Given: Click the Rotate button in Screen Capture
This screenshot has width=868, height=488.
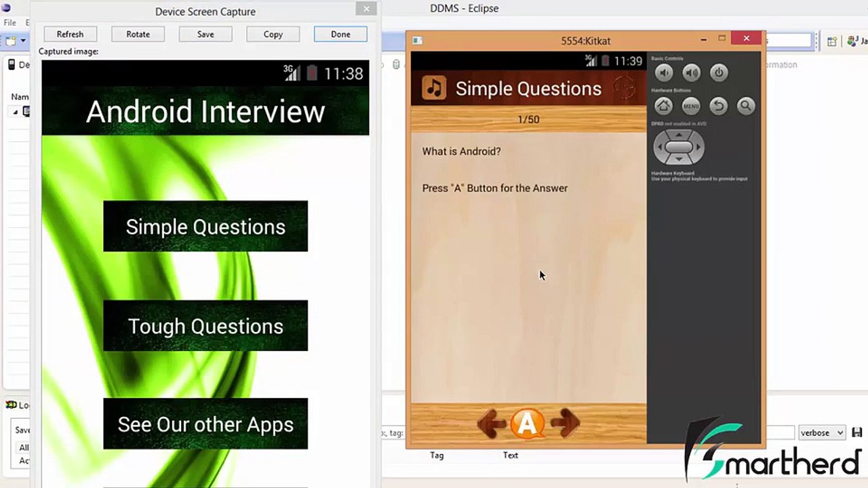Looking at the screenshot, I should pyautogui.click(x=138, y=34).
